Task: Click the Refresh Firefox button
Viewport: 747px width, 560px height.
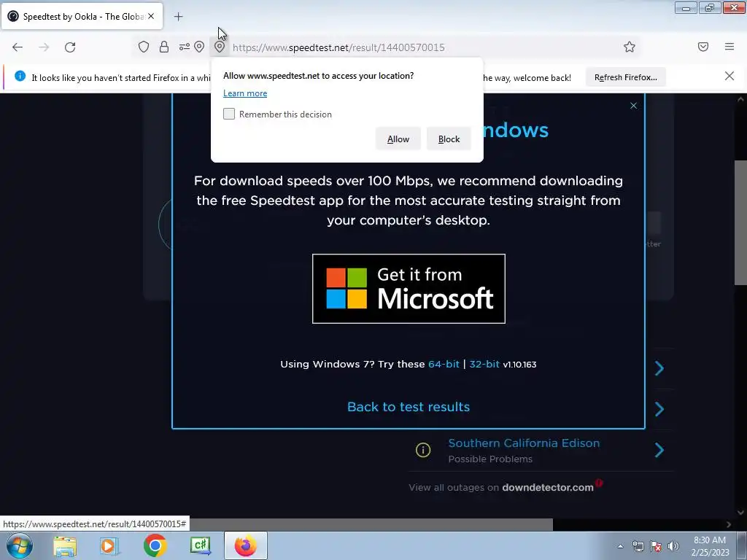Action: [x=625, y=77]
